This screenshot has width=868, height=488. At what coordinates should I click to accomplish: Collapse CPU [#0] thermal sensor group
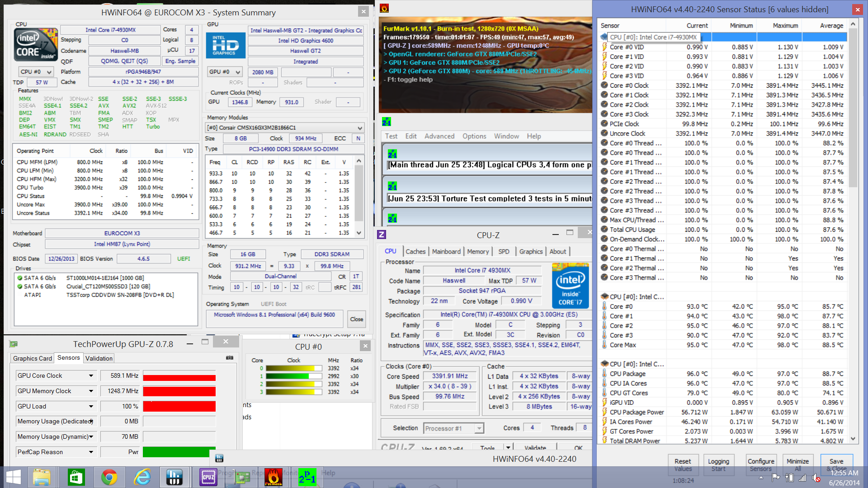(x=604, y=297)
